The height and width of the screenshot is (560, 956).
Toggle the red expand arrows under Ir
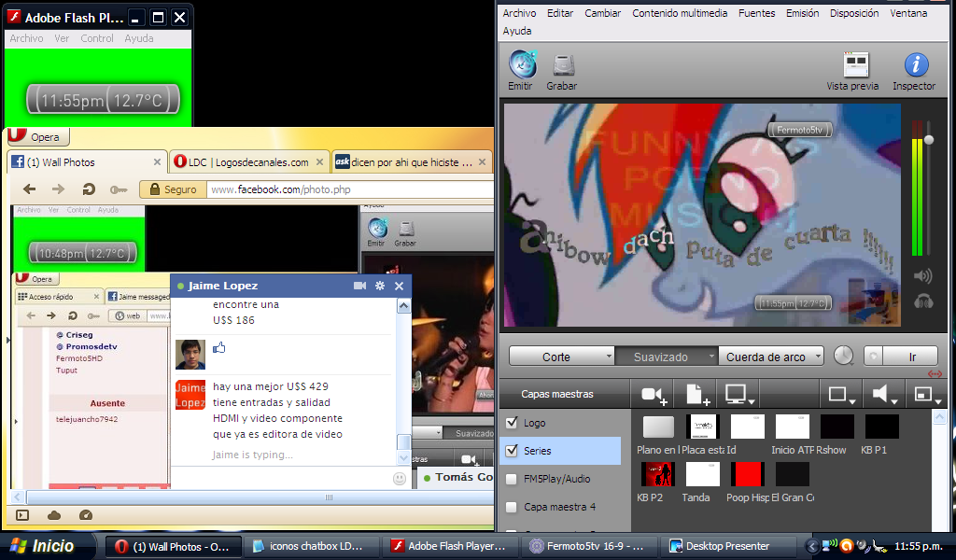935,374
